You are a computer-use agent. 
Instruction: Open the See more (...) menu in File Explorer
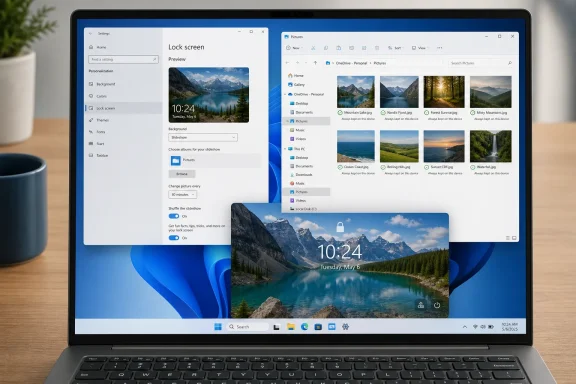click(x=439, y=48)
